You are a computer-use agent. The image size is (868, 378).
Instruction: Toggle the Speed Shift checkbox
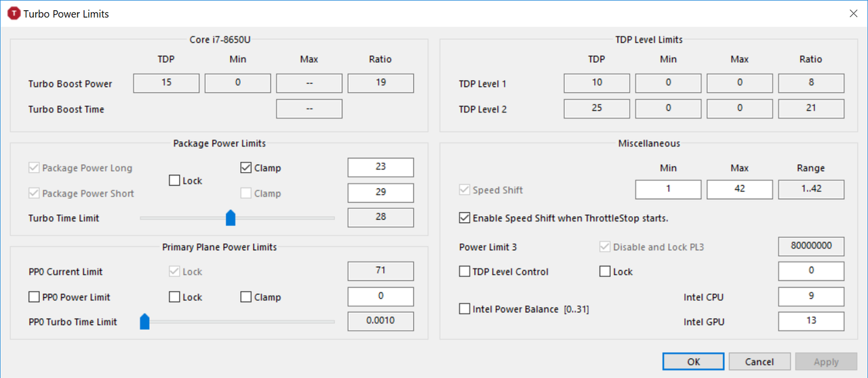pos(465,190)
